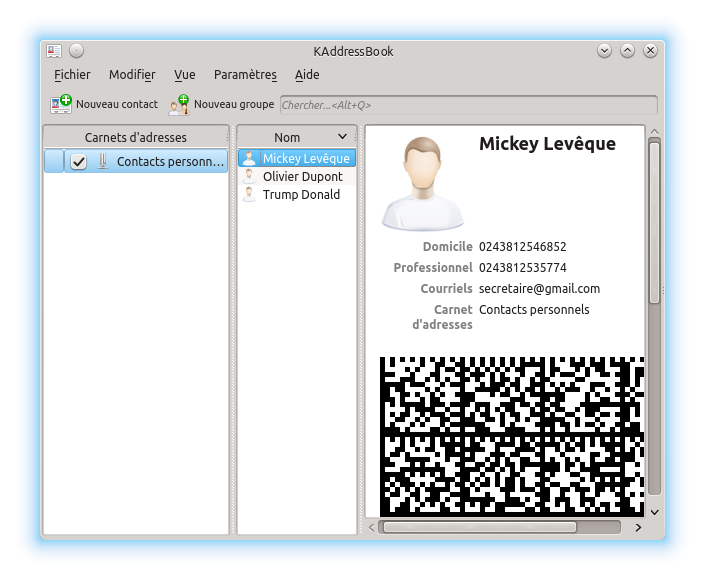The image size is (705, 580).
Task: Click the vertical scrollbar down arrow
Action: point(654,511)
